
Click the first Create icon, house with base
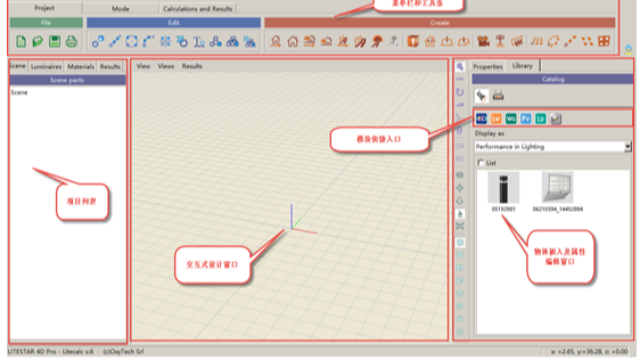click(x=276, y=41)
